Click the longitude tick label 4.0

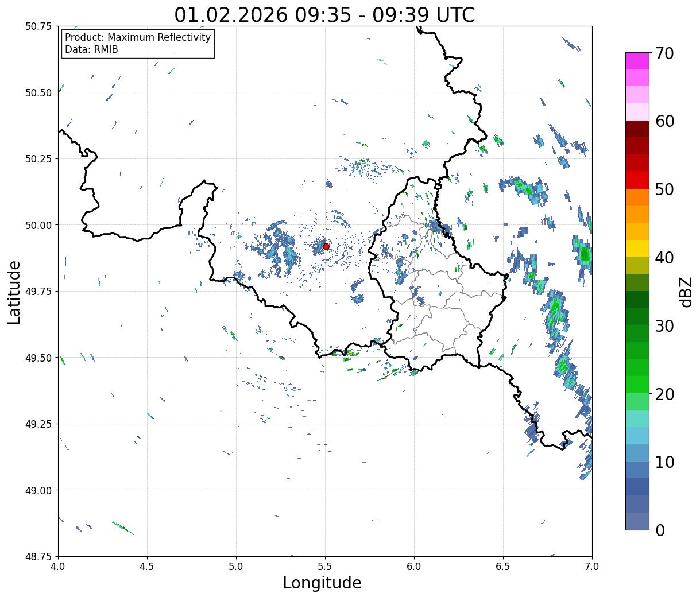[58, 566]
